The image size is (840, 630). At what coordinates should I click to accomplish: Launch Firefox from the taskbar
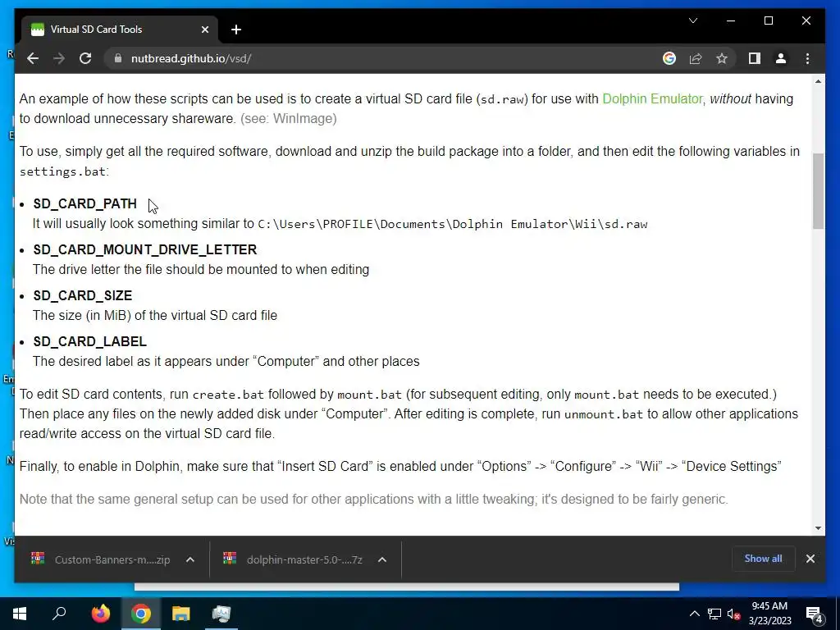pos(100,614)
